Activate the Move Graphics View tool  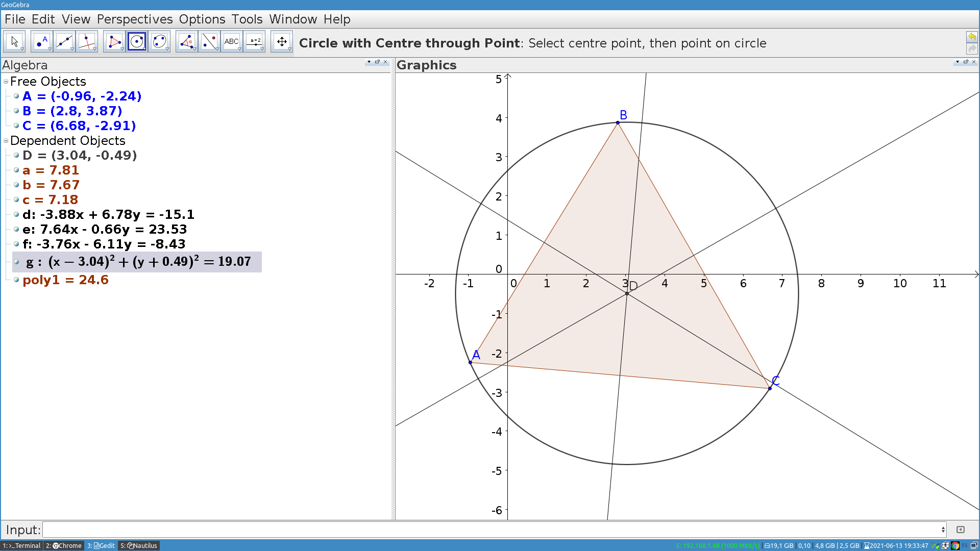tap(282, 41)
